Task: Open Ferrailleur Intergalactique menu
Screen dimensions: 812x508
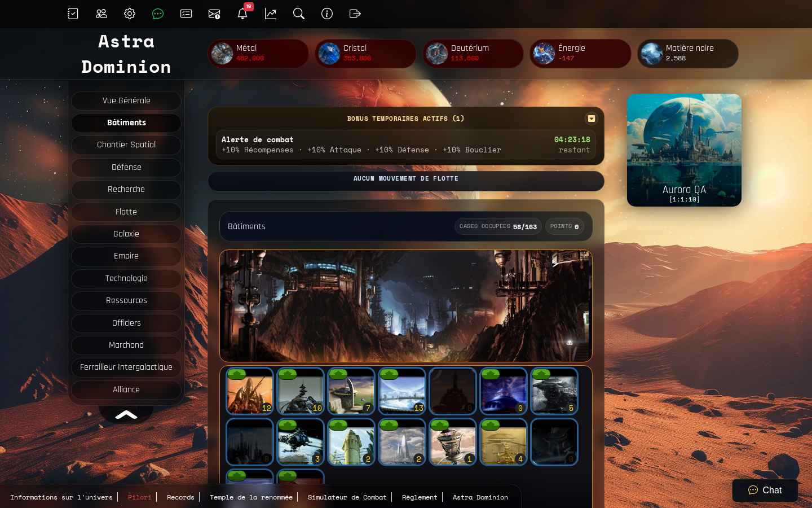Action: click(x=126, y=367)
